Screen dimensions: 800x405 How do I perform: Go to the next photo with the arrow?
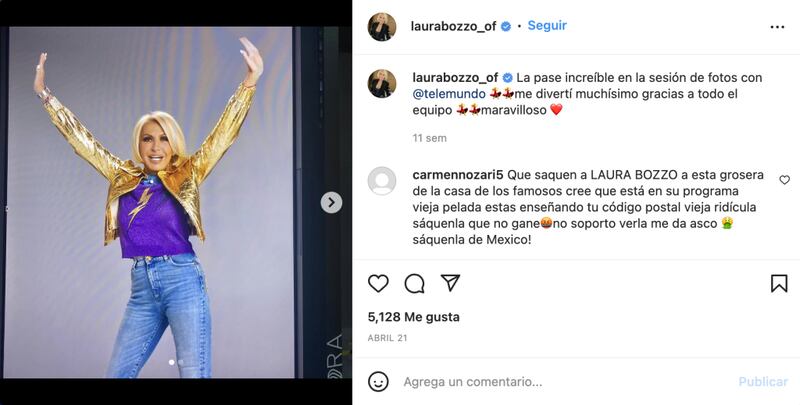(331, 202)
